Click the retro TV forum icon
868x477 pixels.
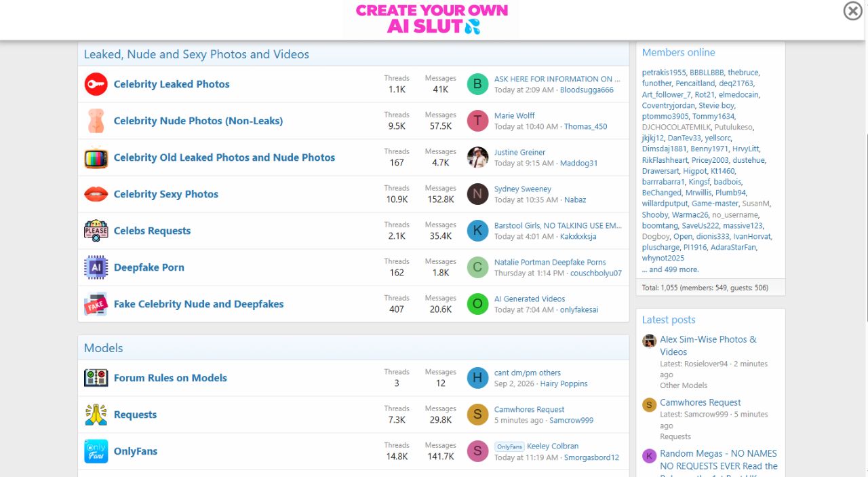point(96,157)
